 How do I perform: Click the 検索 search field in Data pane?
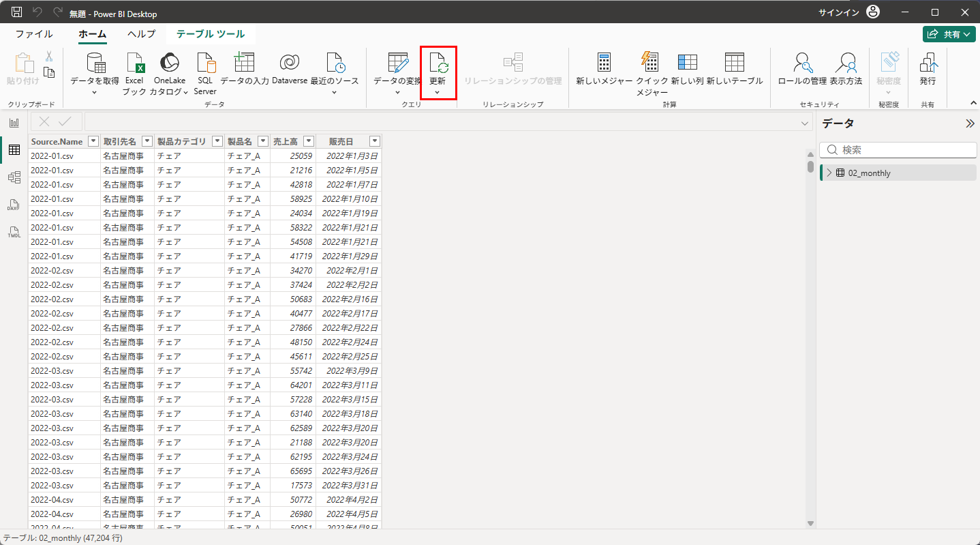(898, 150)
